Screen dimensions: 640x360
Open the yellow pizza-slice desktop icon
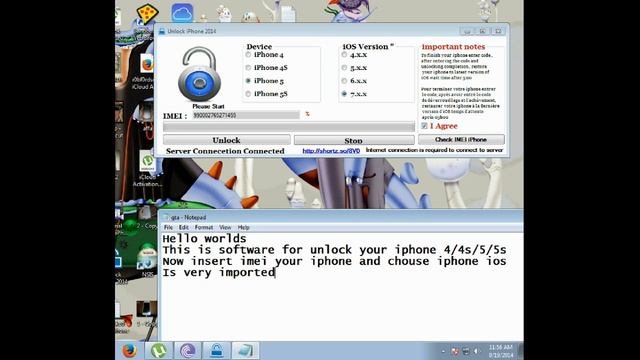(x=147, y=13)
